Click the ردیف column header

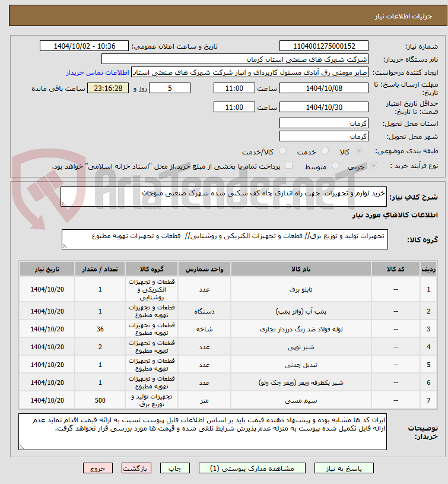click(x=428, y=269)
